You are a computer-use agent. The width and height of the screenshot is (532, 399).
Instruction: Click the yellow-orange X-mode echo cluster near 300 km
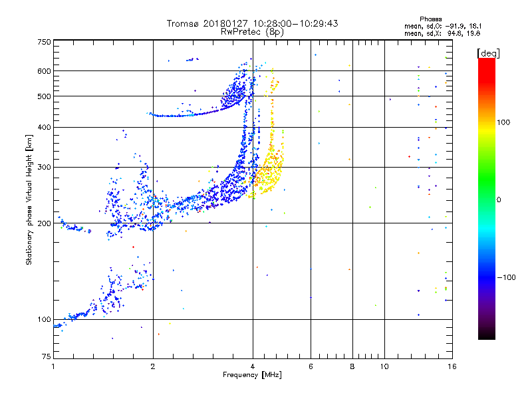[268, 172]
